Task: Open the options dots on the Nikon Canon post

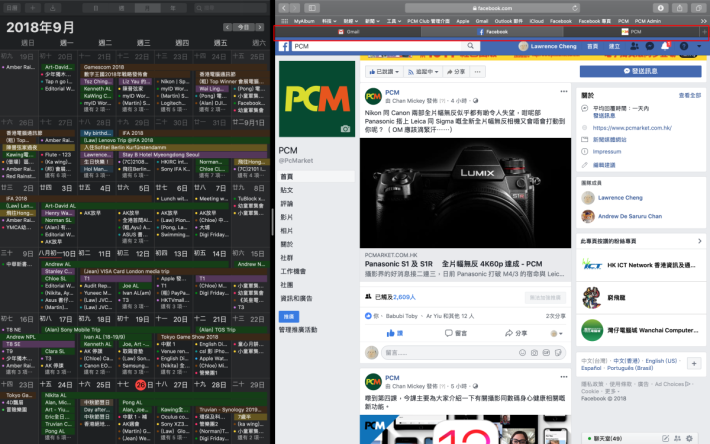Action: pos(564,91)
